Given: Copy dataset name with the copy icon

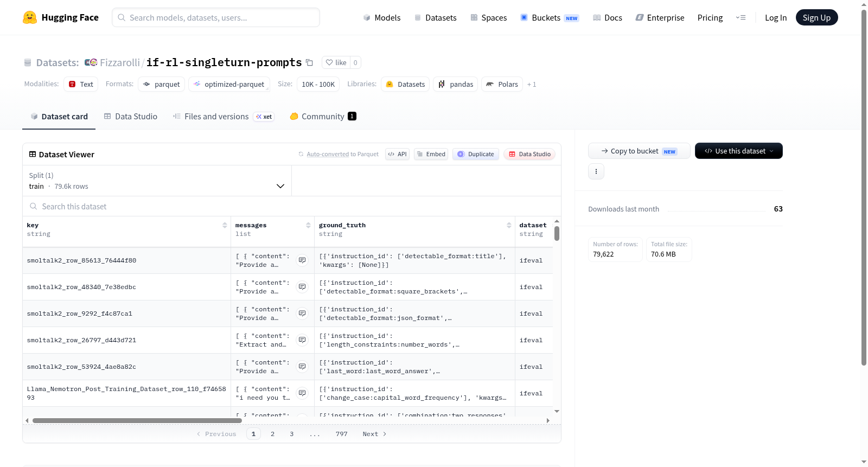Looking at the screenshot, I should click(x=309, y=62).
